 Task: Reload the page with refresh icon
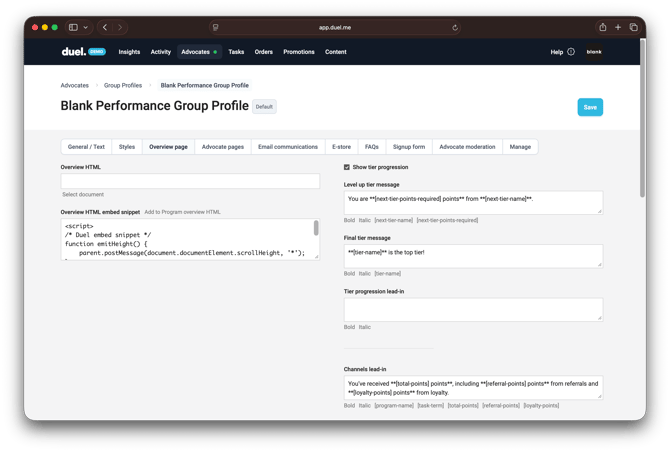pyautogui.click(x=456, y=28)
